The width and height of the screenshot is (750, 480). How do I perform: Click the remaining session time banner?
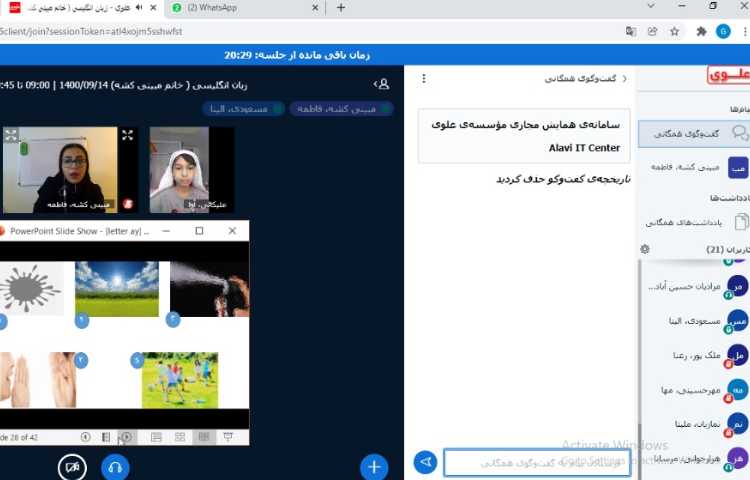[297, 55]
